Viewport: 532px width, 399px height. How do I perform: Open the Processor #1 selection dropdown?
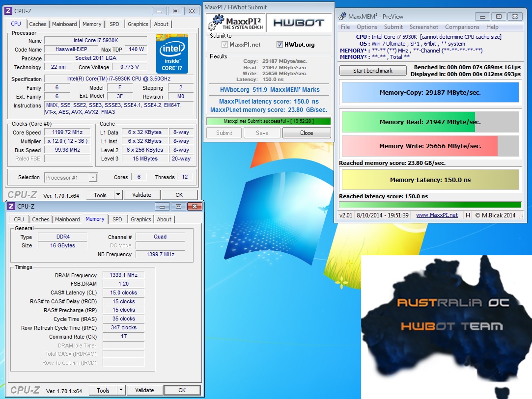[71, 177]
